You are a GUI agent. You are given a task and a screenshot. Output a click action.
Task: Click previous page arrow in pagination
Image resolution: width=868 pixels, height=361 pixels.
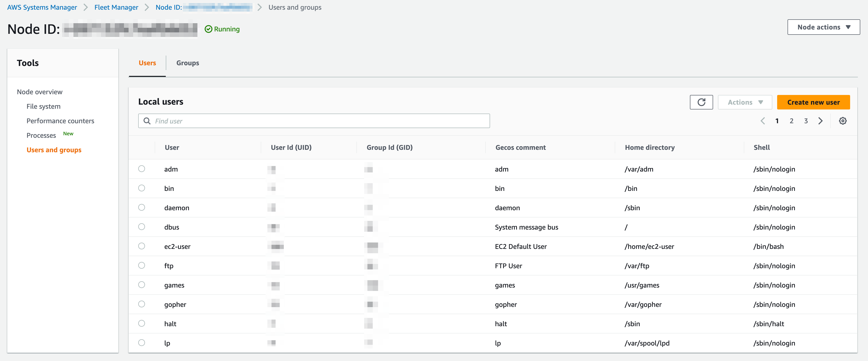(763, 121)
